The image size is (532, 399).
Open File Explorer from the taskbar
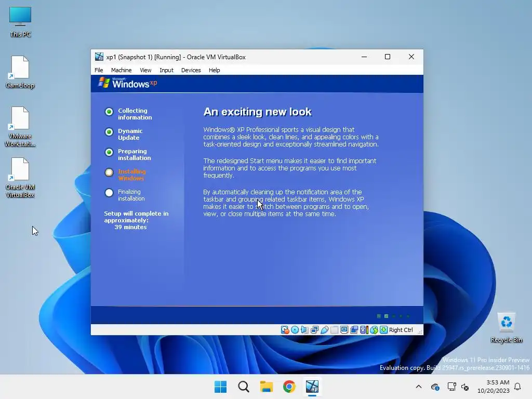[267, 387]
